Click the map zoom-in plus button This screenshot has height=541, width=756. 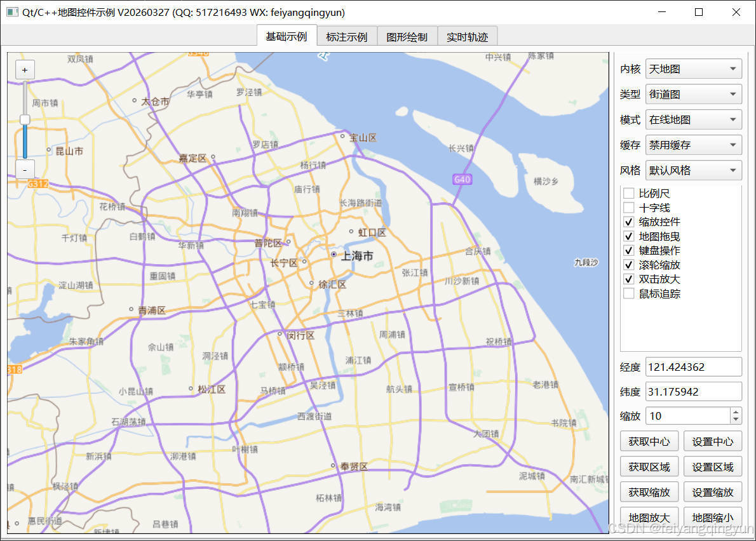pos(25,70)
